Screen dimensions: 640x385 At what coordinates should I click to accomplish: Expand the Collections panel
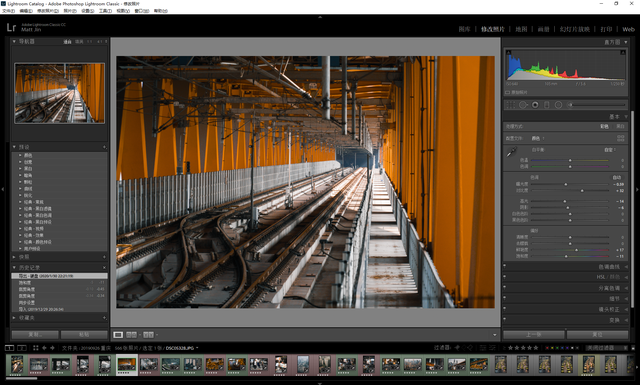[14, 318]
